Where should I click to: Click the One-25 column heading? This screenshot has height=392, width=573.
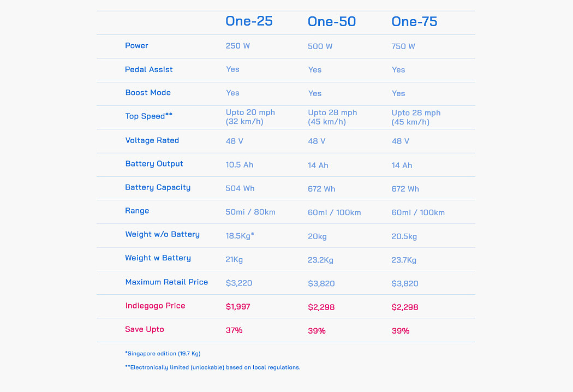249,21
